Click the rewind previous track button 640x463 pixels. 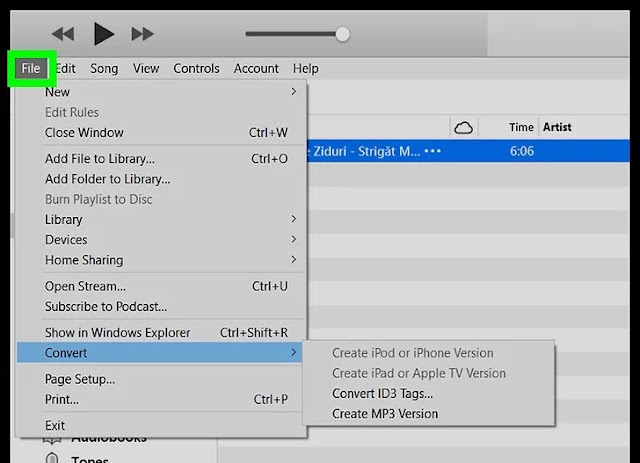point(63,34)
